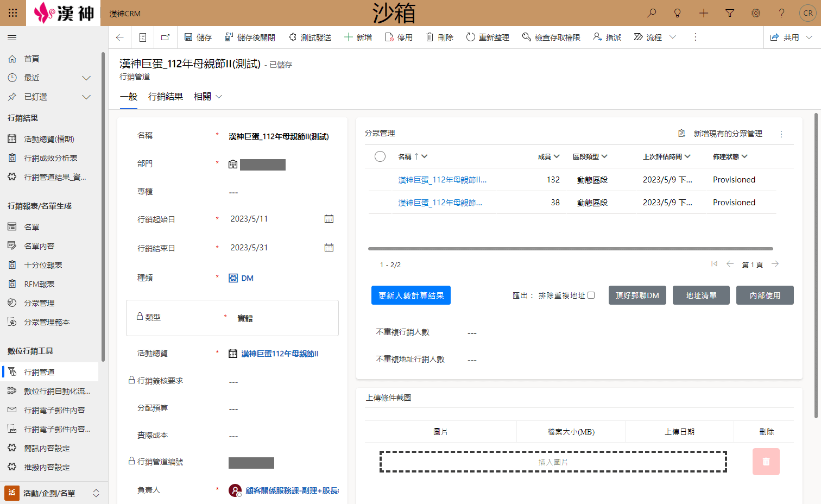This screenshot has height=504, width=821.
Task: Click the 名稱 text input field
Action: pyautogui.click(x=281, y=136)
